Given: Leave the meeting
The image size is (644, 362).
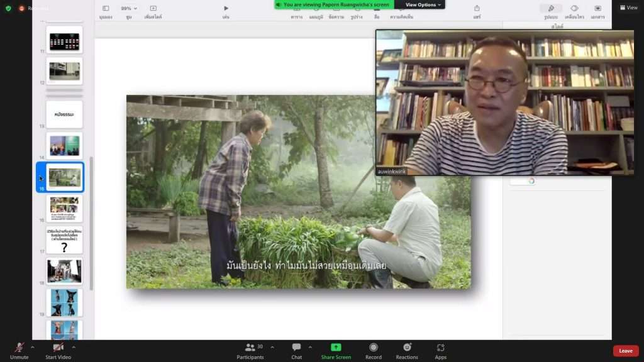Looking at the screenshot, I should 626,351.
